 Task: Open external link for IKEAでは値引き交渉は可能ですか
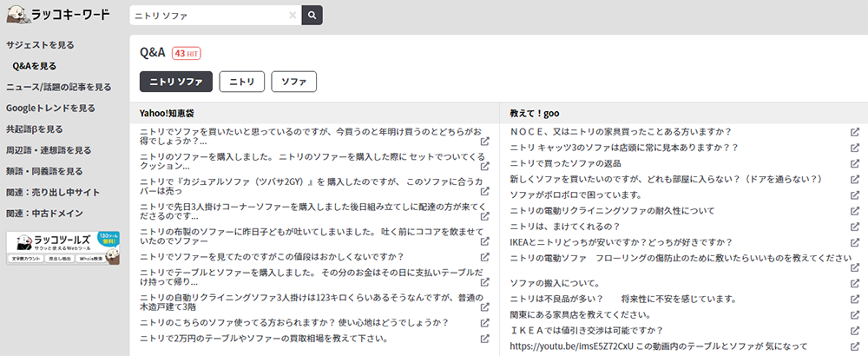click(855, 331)
